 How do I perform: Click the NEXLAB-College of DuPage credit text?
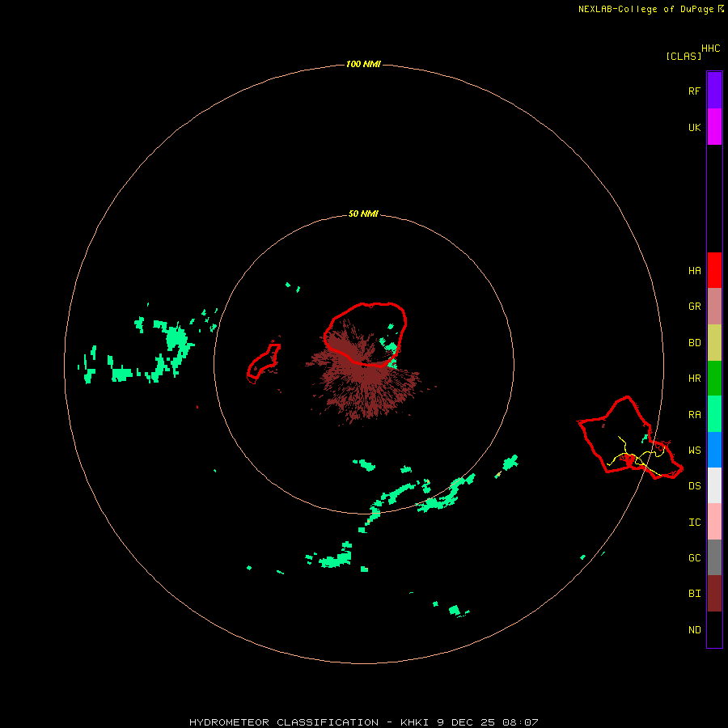tap(651, 9)
